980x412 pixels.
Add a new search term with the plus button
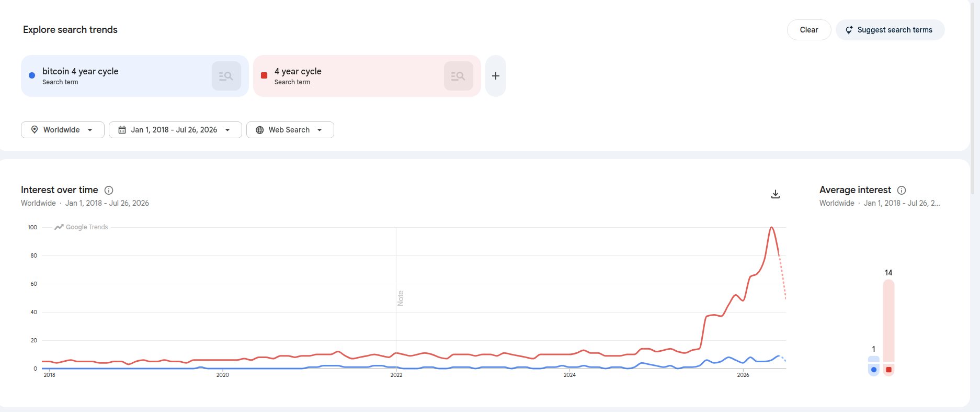(496, 76)
